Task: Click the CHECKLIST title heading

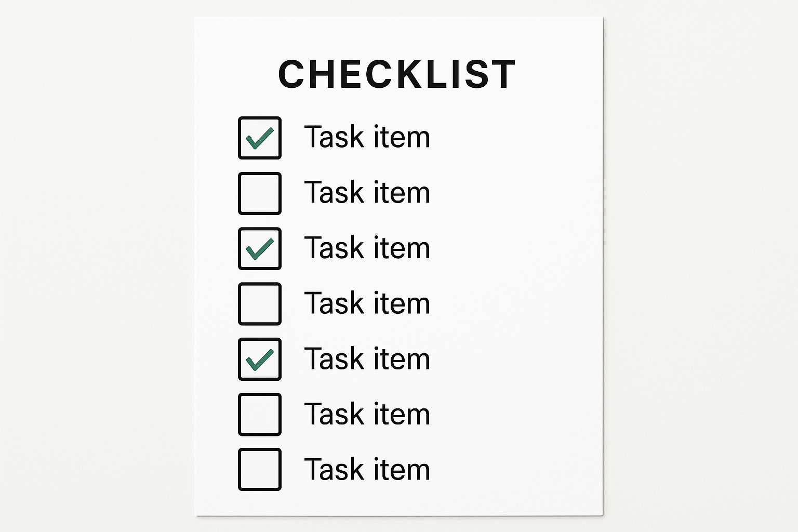Action: pos(397,74)
